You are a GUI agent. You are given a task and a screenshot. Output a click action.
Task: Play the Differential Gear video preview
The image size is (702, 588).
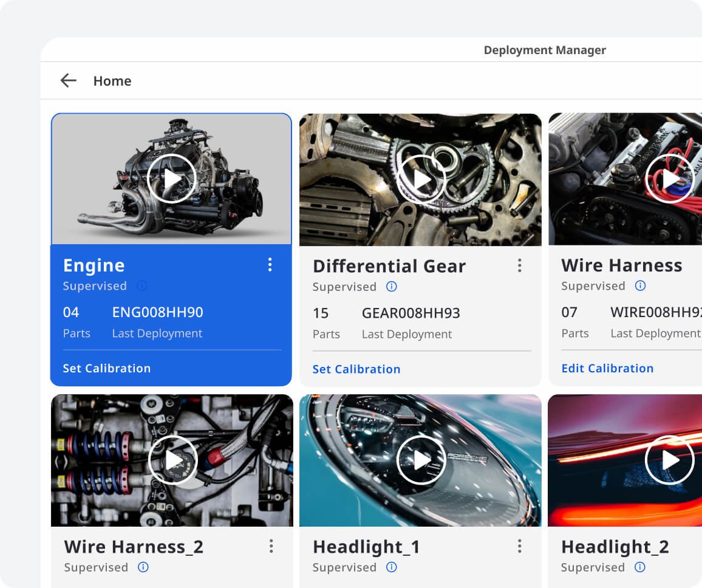coord(421,179)
